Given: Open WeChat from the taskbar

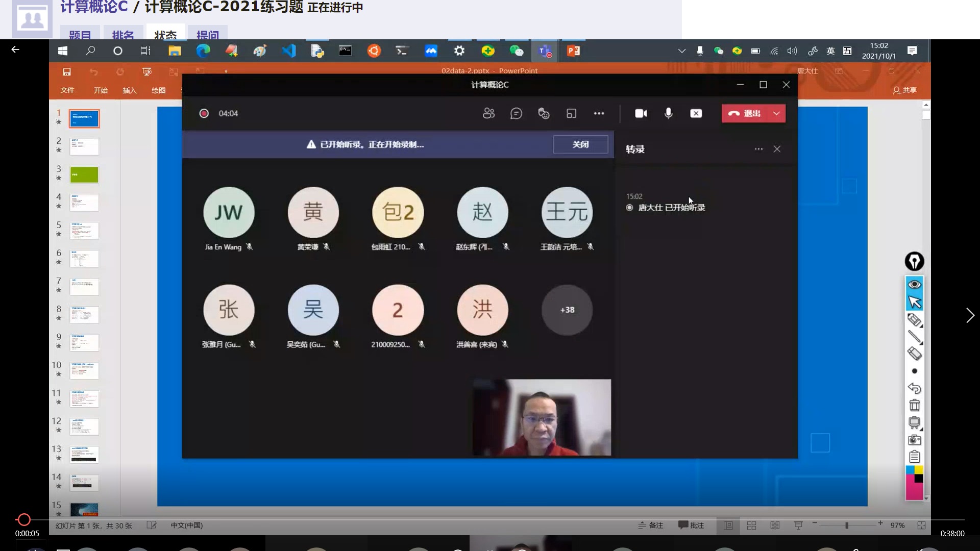Looking at the screenshot, I should pos(517,51).
